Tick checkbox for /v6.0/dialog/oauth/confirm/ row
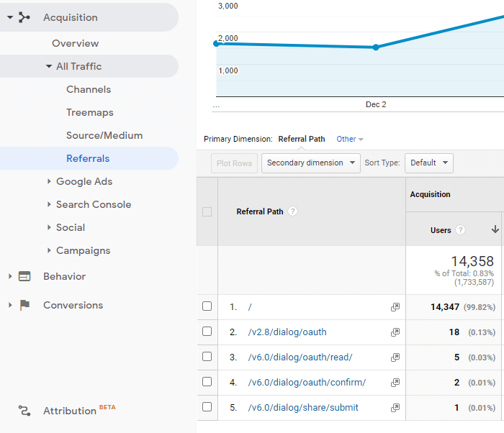The image size is (504, 433). 207,382
